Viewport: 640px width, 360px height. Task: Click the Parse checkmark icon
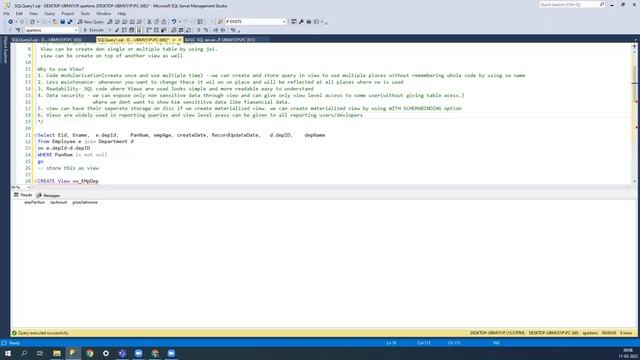[117, 30]
